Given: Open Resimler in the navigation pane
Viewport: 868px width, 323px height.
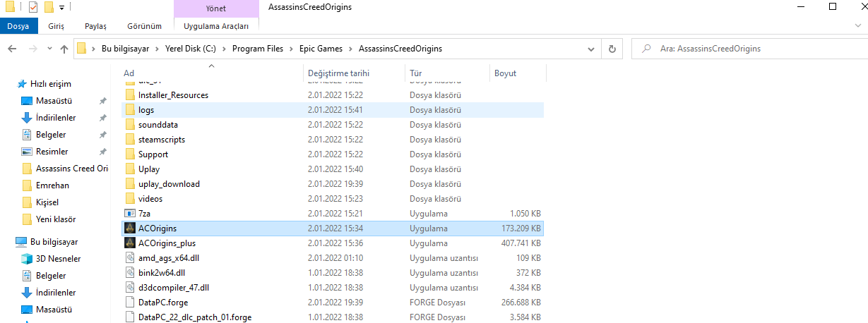Looking at the screenshot, I should click(52, 152).
